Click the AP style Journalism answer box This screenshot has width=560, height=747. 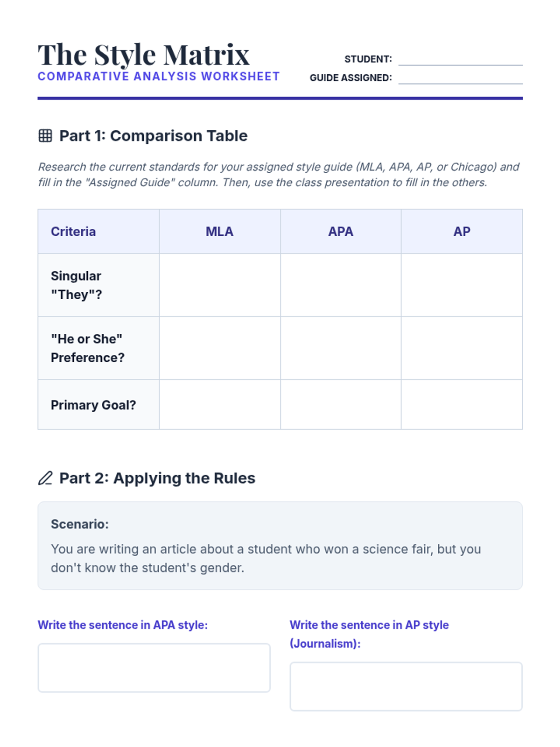click(406, 686)
